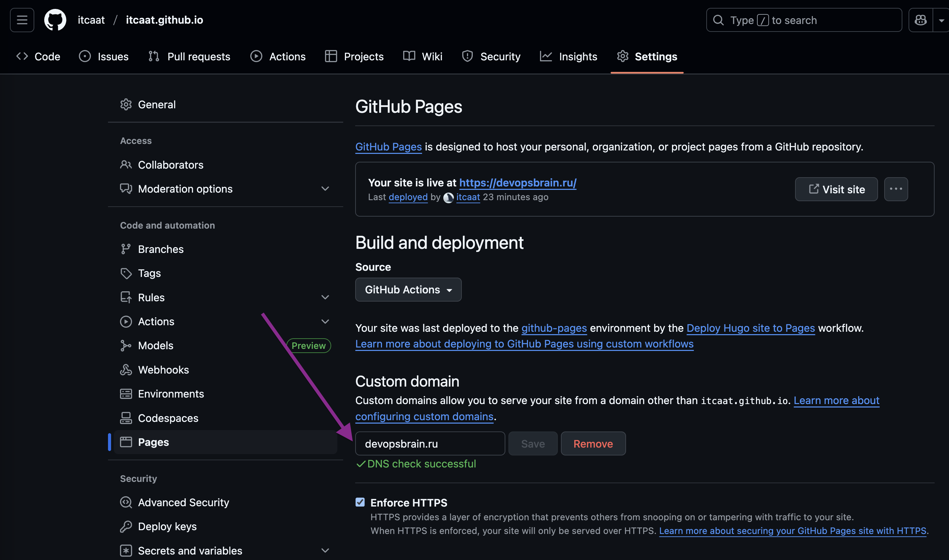Click the Rules icon
Viewport: 949px width, 560px height.
[126, 297]
